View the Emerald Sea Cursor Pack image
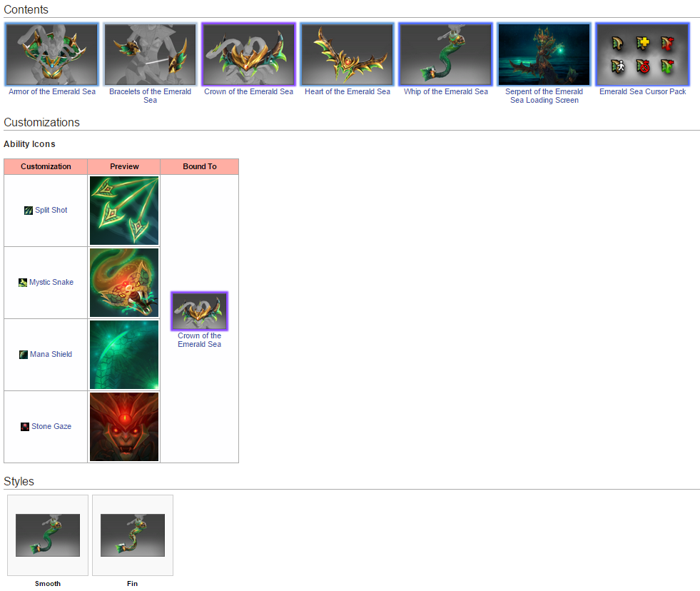 [x=642, y=54]
